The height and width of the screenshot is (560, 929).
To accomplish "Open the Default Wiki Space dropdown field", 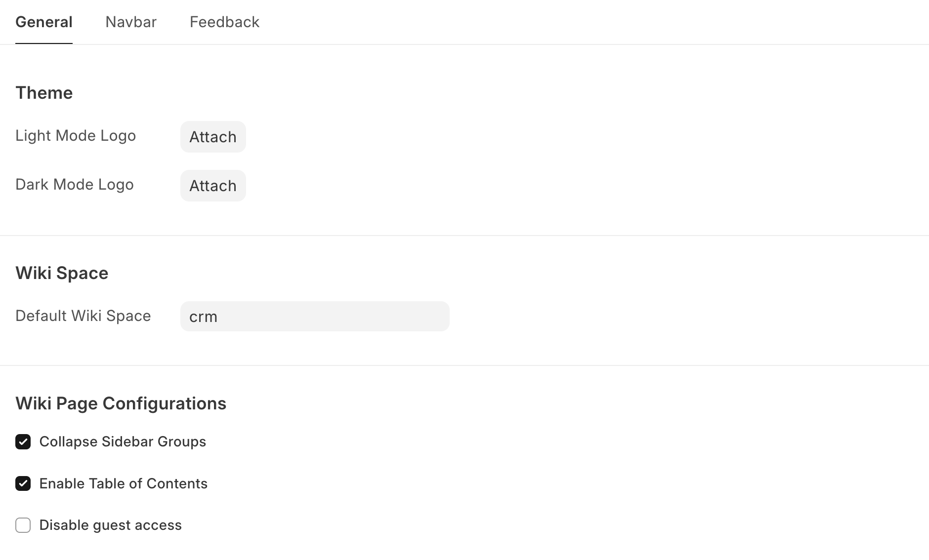I will click(x=315, y=317).
